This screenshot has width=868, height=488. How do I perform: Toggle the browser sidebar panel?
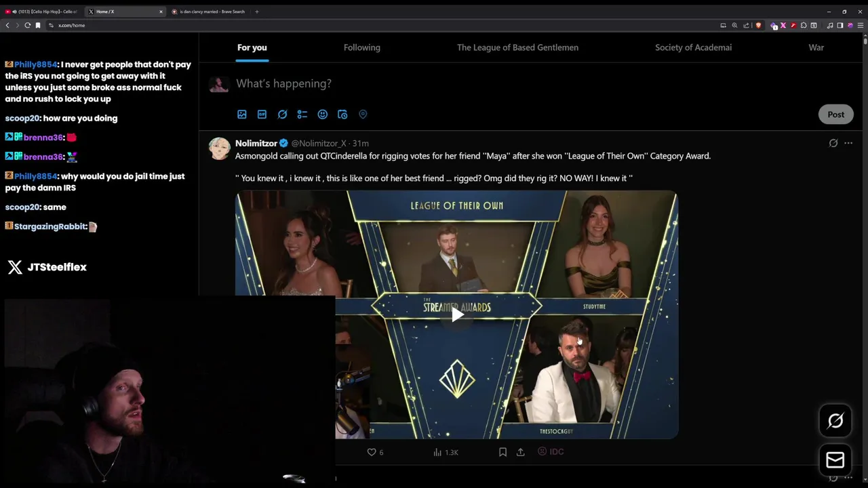(840, 25)
